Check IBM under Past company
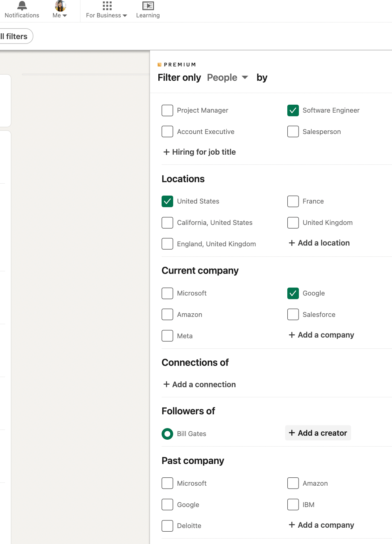The image size is (392, 544). click(x=293, y=505)
